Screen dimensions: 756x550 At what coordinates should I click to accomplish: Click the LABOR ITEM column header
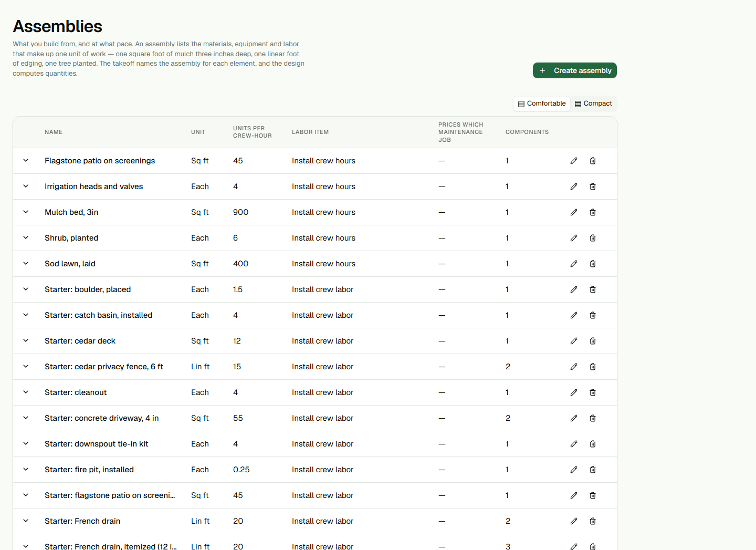tap(310, 132)
